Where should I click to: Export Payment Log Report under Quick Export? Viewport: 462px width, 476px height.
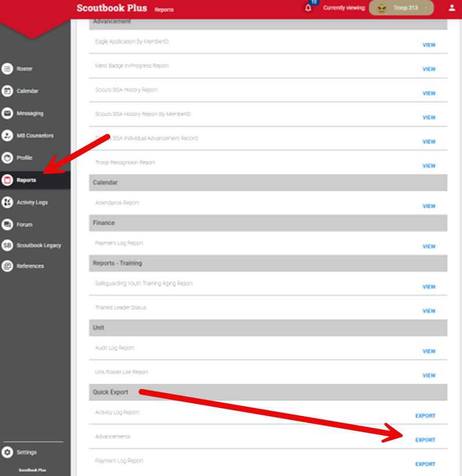point(425,464)
